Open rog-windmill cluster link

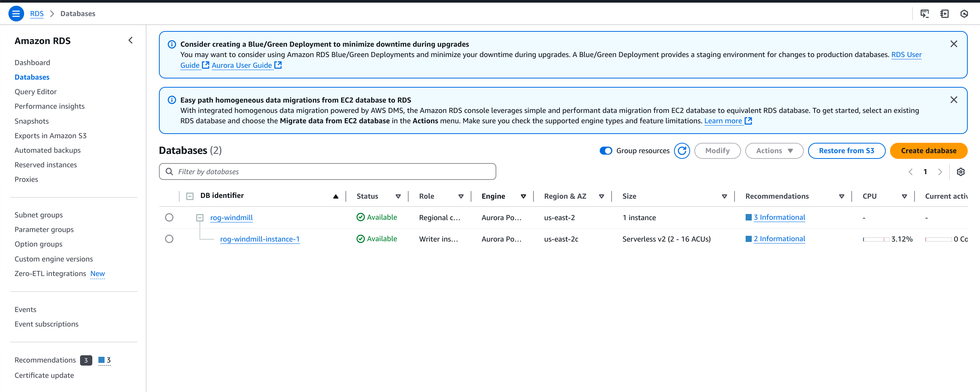click(231, 218)
